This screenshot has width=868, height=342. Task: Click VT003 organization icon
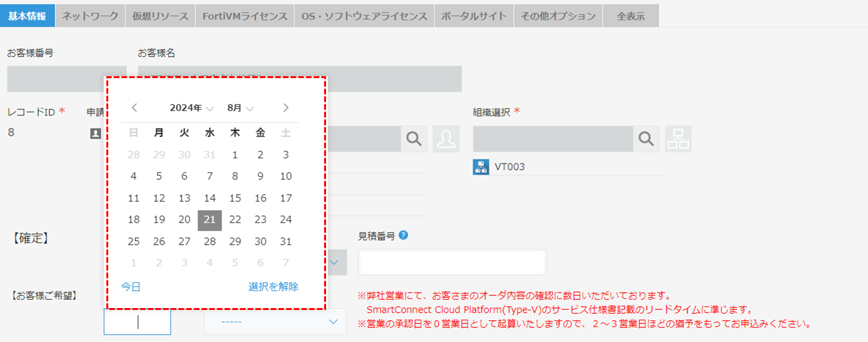(x=480, y=167)
